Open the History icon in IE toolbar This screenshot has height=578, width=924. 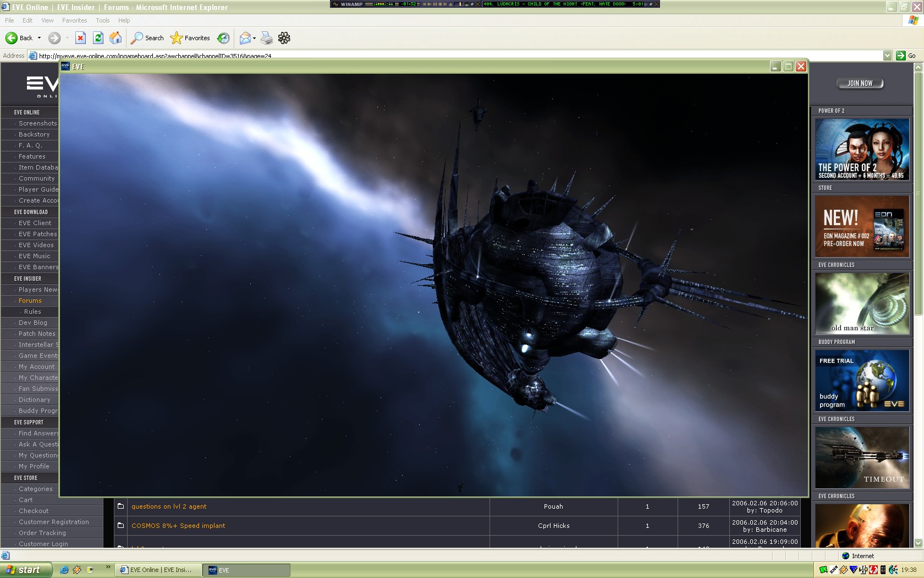tap(223, 38)
